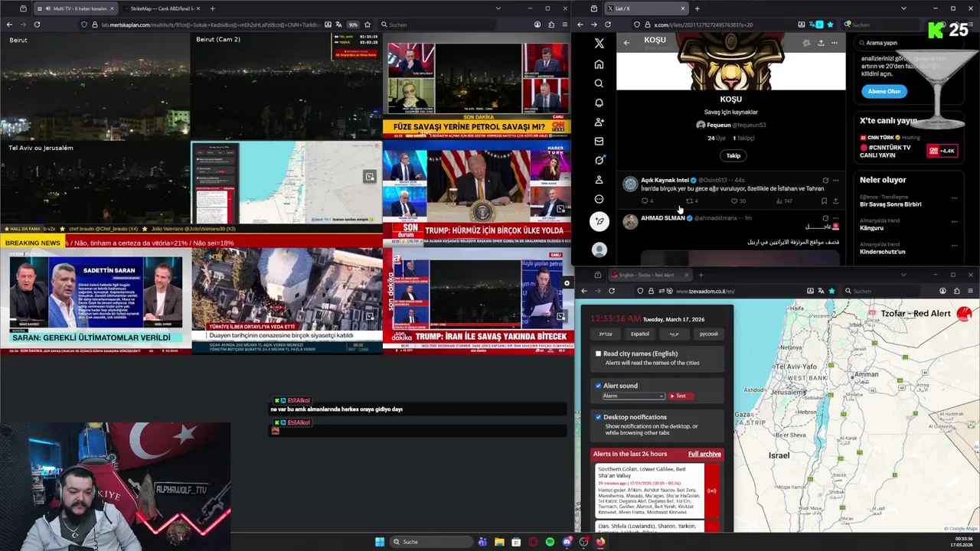Open Explore via X sidebar magnifier icon
The height and width of the screenshot is (551, 980).
pos(599,83)
